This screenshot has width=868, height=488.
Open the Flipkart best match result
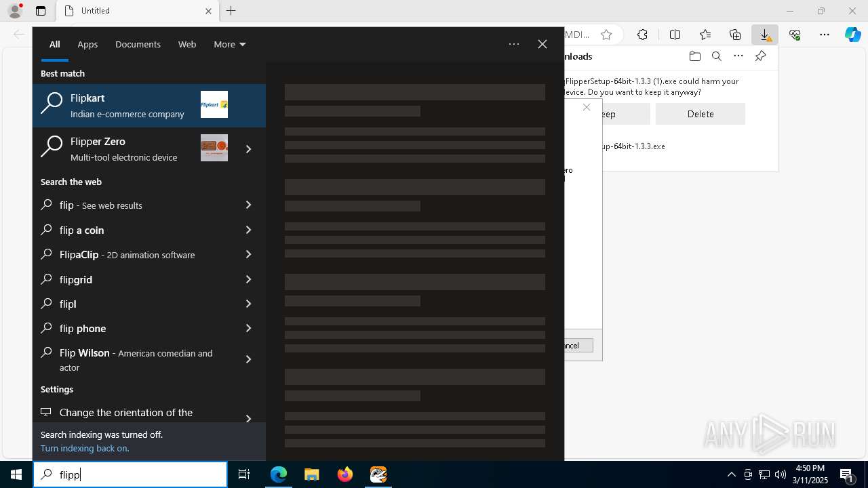[149, 106]
